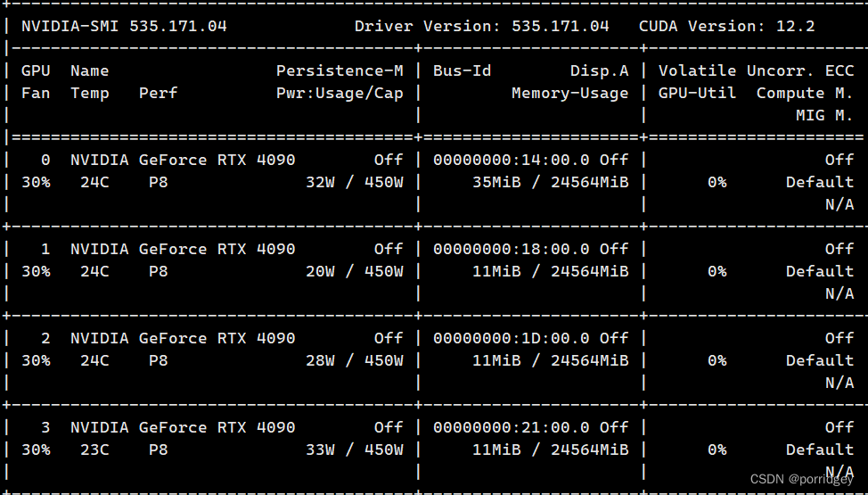The image size is (868, 495).
Task: Click the GPU index 0 number
Action: pyautogui.click(x=45, y=161)
